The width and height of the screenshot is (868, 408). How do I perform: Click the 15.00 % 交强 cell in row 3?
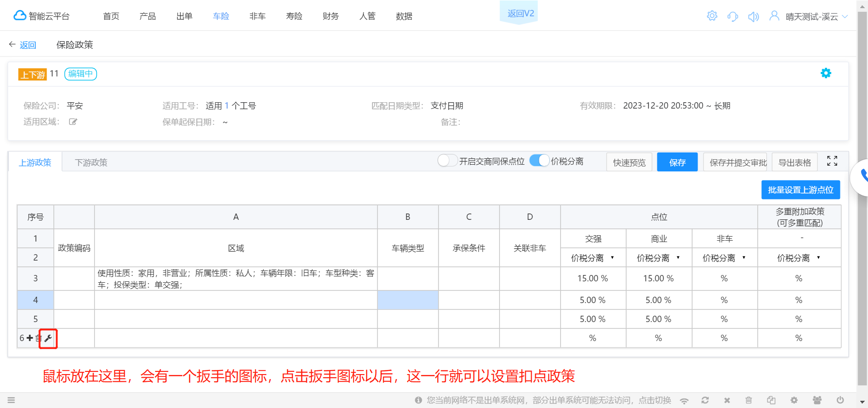click(x=593, y=279)
